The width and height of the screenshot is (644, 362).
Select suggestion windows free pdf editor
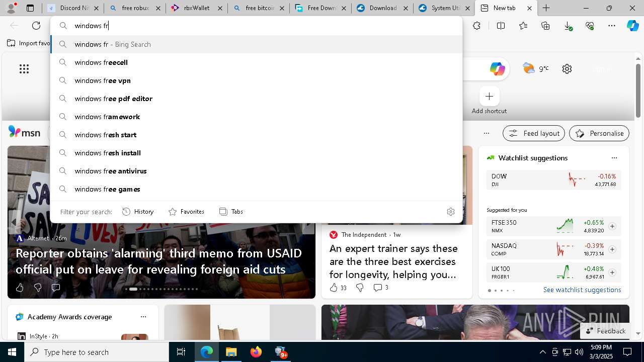[x=257, y=99]
